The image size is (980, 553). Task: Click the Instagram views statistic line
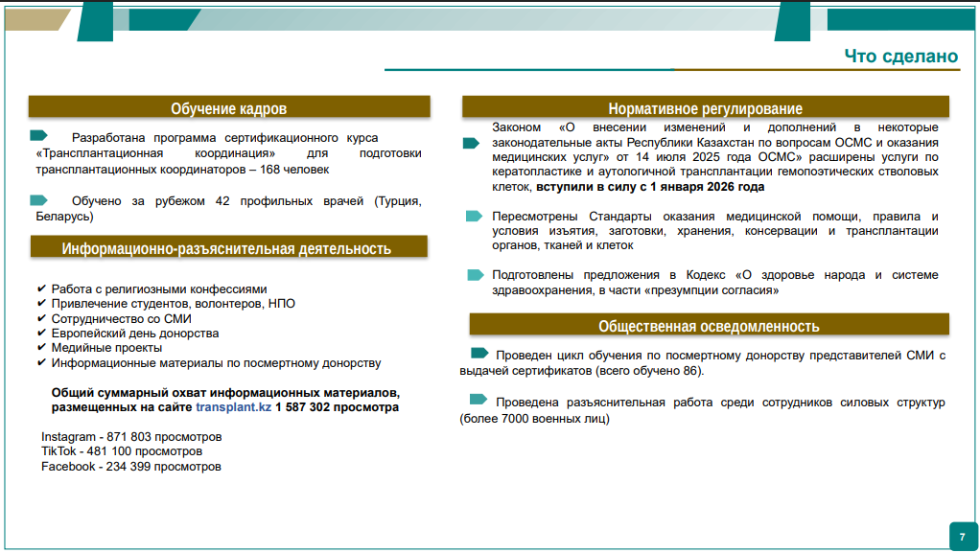(131, 437)
